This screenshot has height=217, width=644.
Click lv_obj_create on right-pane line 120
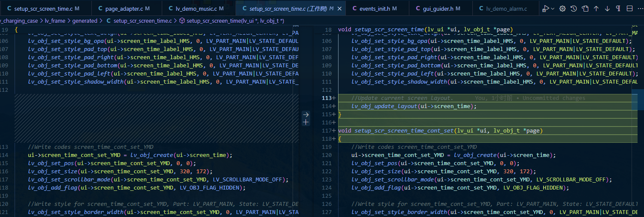pyautogui.click(x=475, y=155)
